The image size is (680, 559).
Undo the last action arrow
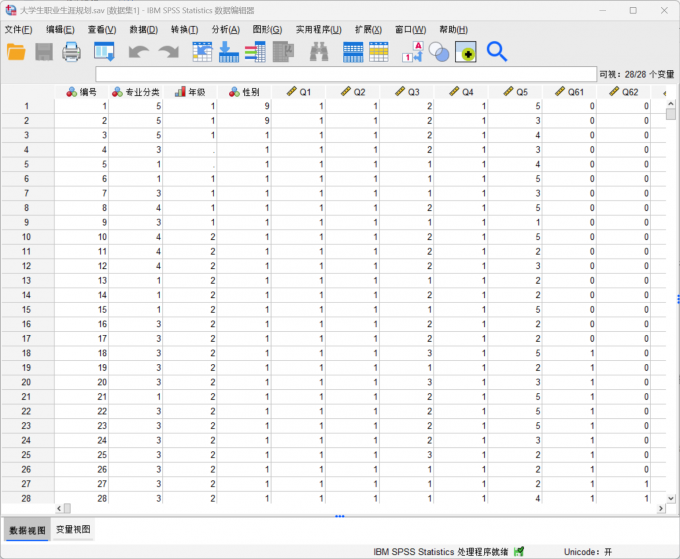pyautogui.click(x=138, y=52)
